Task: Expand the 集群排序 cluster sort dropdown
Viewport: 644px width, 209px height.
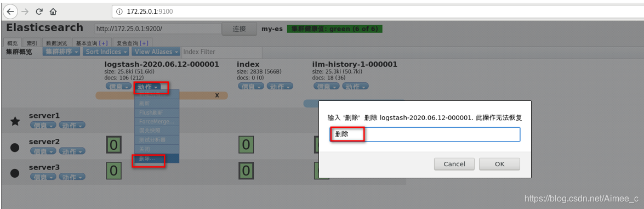Action: coord(61,52)
